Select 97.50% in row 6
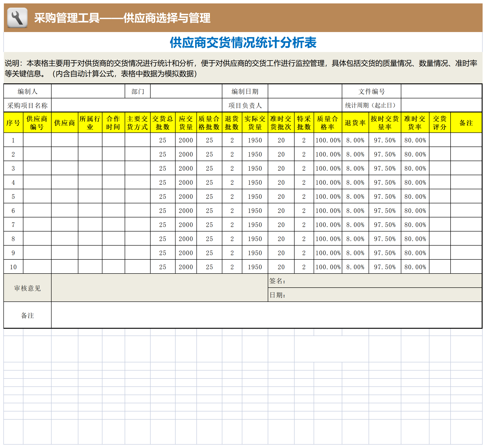The width and height of the screenshot is (486, 448). 385,210
